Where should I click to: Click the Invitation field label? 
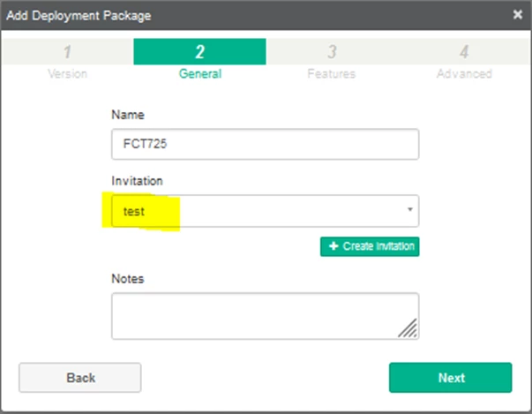(x=137, y=181)
